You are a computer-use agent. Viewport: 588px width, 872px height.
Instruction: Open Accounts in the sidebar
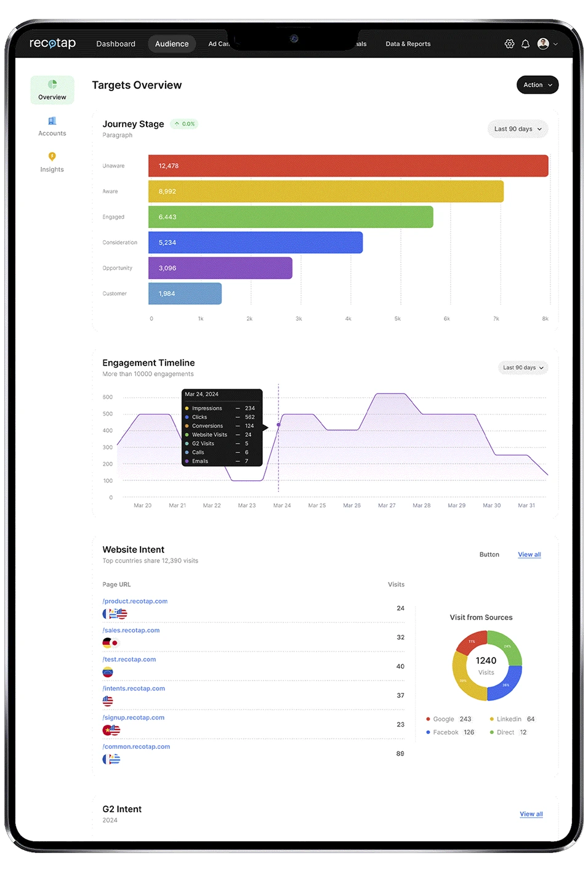click(52, 126)
